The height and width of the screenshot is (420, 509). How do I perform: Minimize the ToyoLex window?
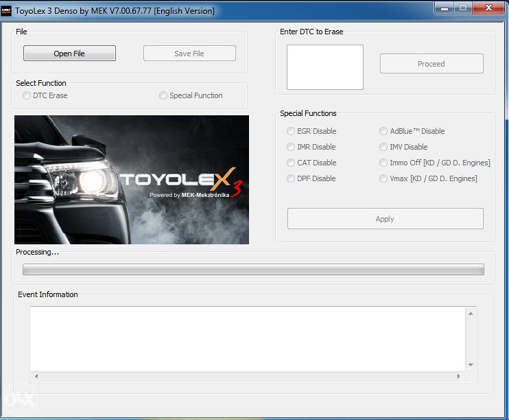tap(445, 8)
